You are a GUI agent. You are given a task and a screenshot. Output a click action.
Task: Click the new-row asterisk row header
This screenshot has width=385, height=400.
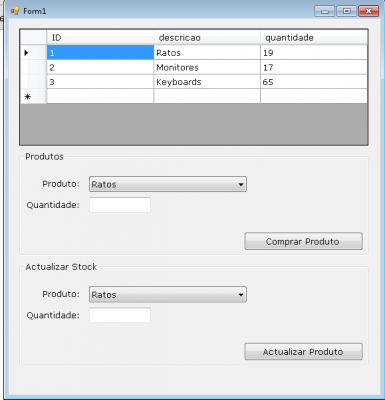[33, 96]
